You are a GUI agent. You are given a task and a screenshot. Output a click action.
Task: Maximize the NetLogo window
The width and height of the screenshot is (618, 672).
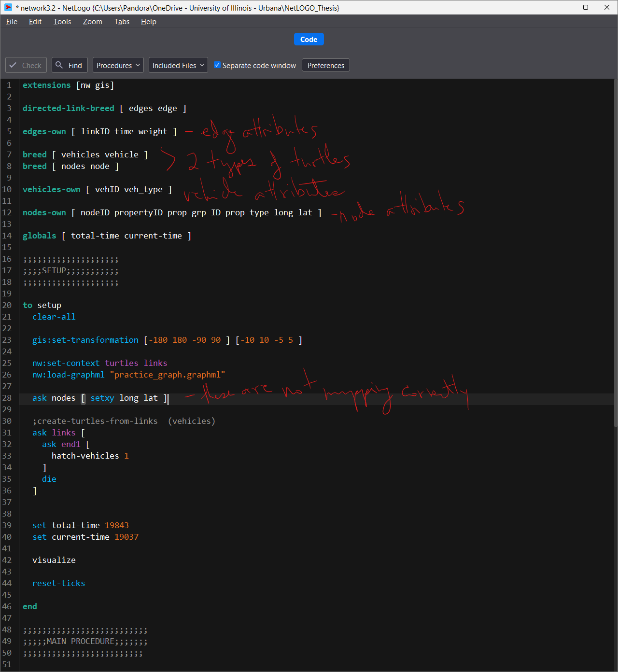[x=586, y=8]
